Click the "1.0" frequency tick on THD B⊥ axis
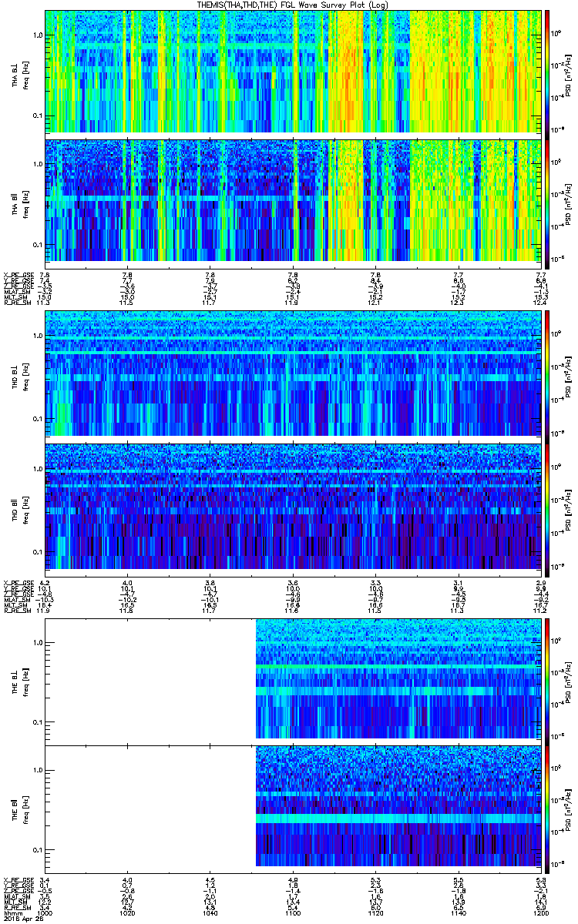This screenshot has width=578, height=924. coord(37,337)
